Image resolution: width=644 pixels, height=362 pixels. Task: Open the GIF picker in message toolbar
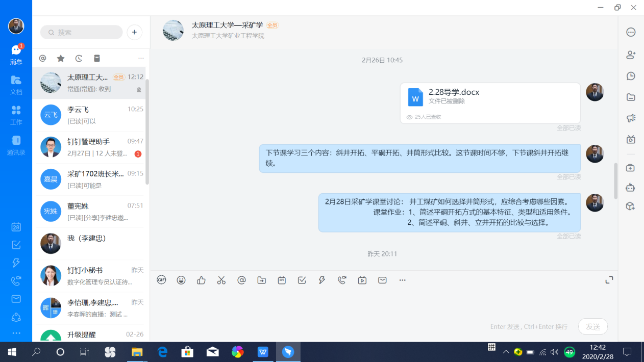(x=161, y=280)
